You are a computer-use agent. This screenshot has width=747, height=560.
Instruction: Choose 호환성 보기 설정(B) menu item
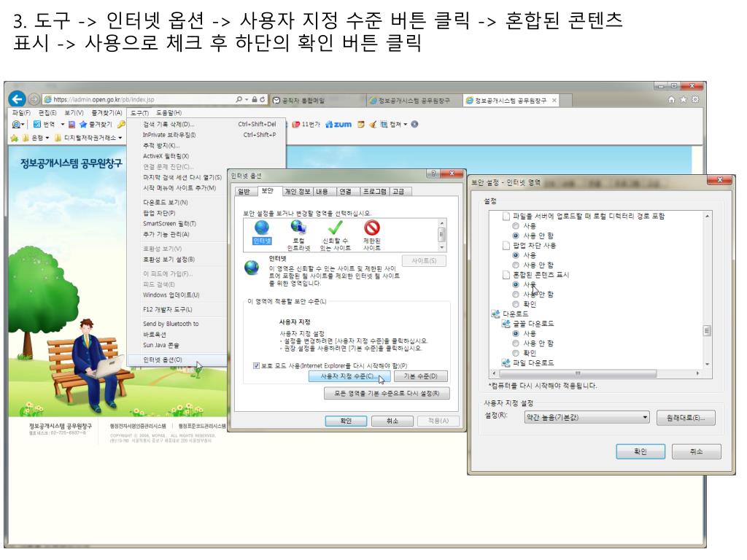click(x=169, y=260)
